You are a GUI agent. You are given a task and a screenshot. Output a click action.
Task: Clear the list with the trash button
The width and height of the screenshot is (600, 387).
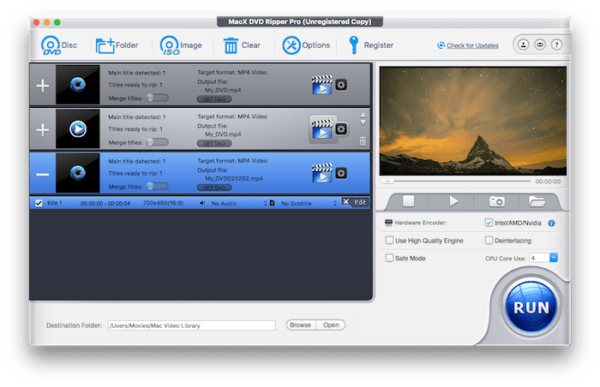(x=241, y=45)
